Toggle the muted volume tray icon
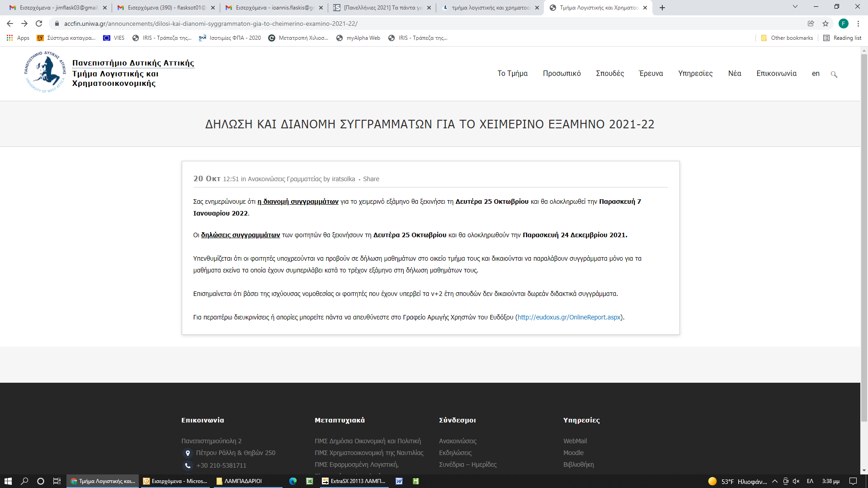Screen dimensions: 868x488 coord(796,481)
